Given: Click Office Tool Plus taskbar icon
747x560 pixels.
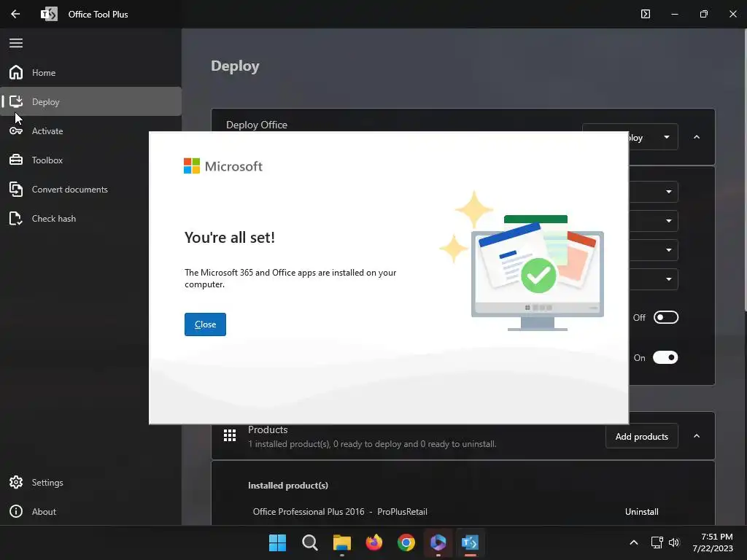Looking at the screenshot, I should 471,542.
